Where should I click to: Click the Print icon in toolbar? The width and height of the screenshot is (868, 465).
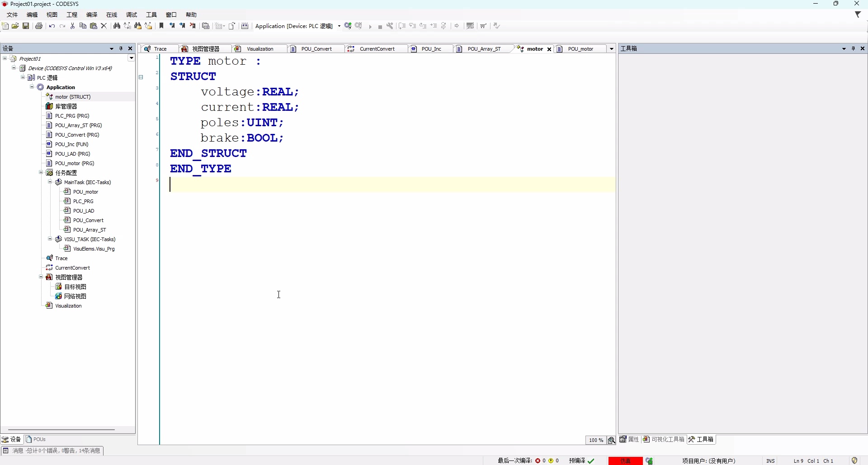[39, 26]
